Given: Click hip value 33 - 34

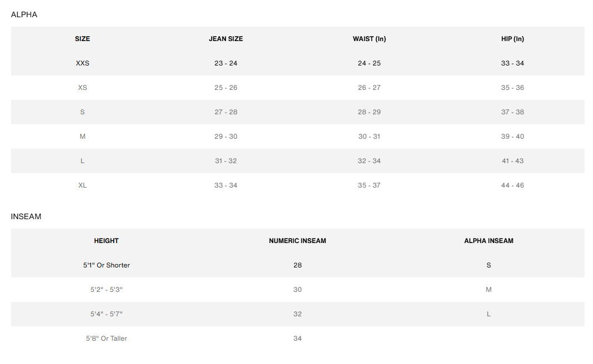Looking at the screenshot, I should [512, 63].
